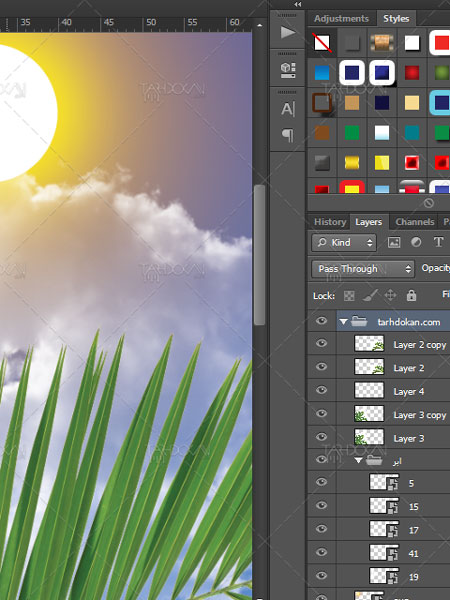Filter layers by type layer icon

439,242
